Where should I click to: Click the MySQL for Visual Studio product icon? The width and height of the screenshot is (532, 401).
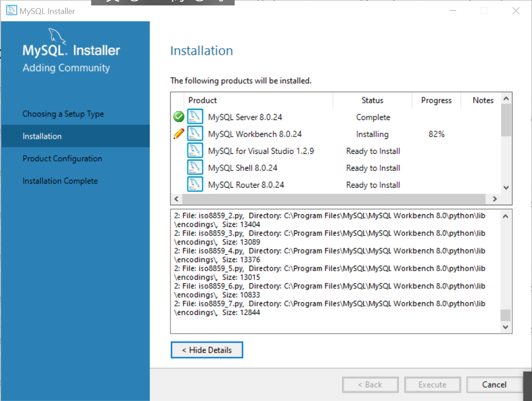tap(195, 150)
